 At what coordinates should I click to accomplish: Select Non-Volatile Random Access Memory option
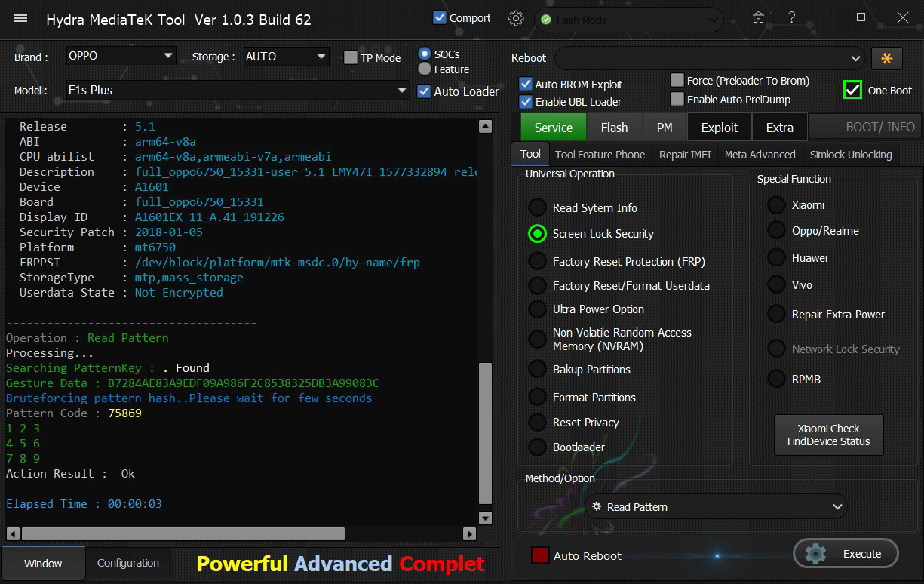(x=537, y=339)
